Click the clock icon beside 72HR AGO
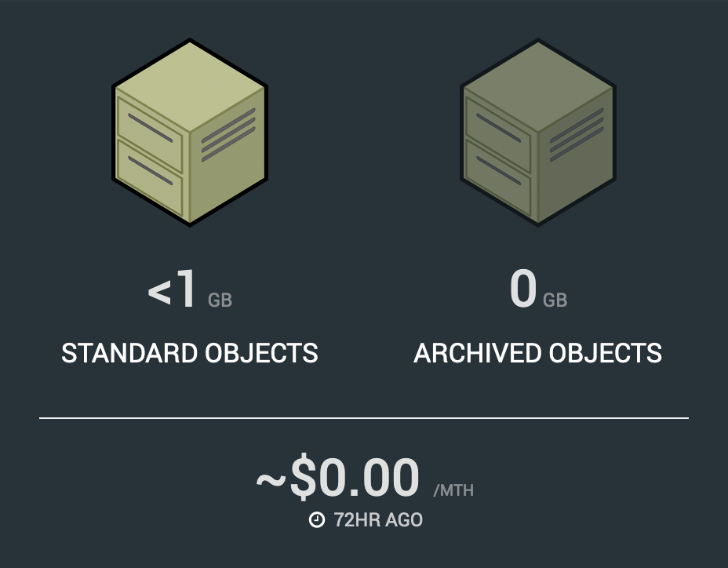 tap(317, 520)
